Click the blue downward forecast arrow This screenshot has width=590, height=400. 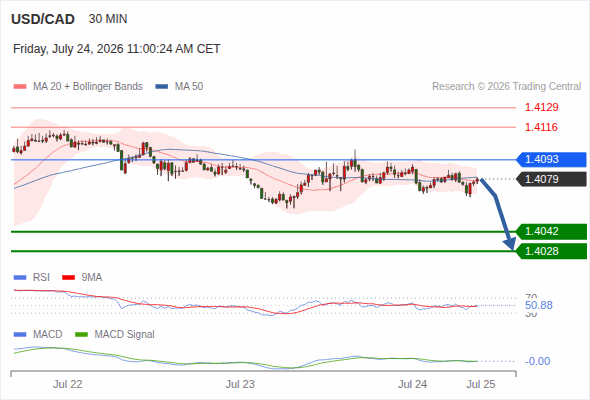(497, 214)
